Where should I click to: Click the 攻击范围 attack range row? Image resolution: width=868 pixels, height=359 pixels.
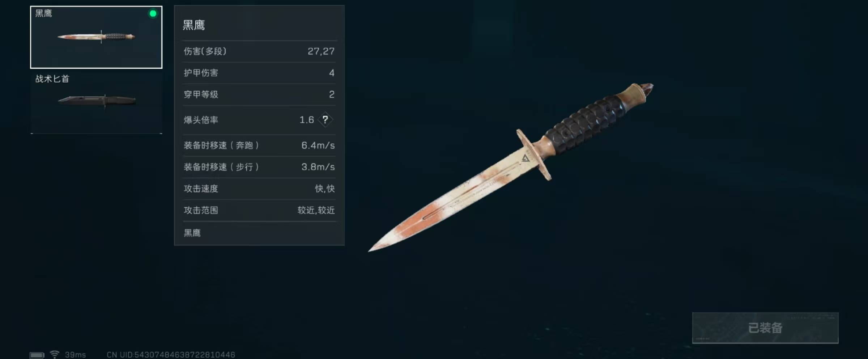[x=259, y=211]
